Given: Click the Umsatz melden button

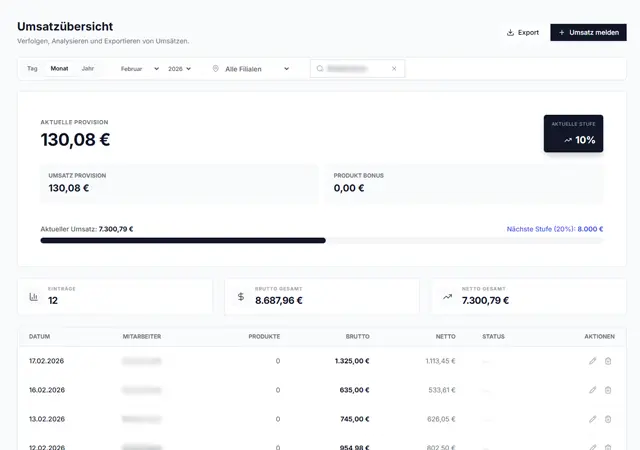Looking at the screenshot, I should [x=588, y=32].
